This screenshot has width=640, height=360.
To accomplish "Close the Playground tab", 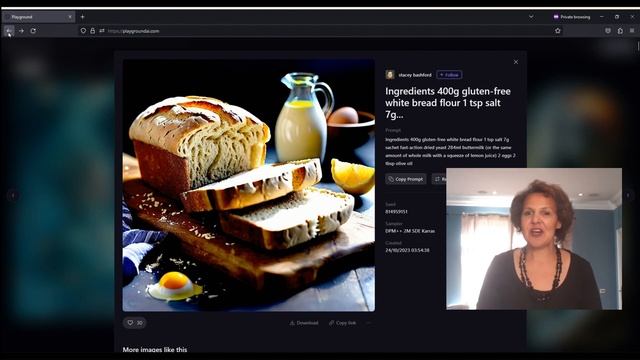I will [x=70, y=17].
